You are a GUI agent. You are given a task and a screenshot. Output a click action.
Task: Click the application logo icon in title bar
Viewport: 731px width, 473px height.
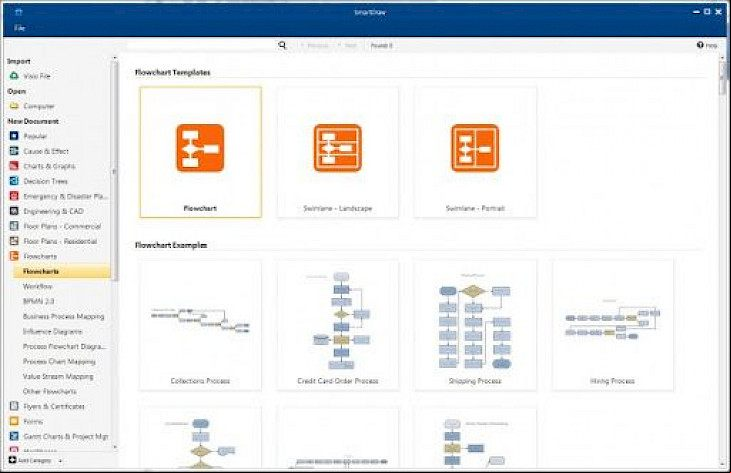tap(19, 12)
